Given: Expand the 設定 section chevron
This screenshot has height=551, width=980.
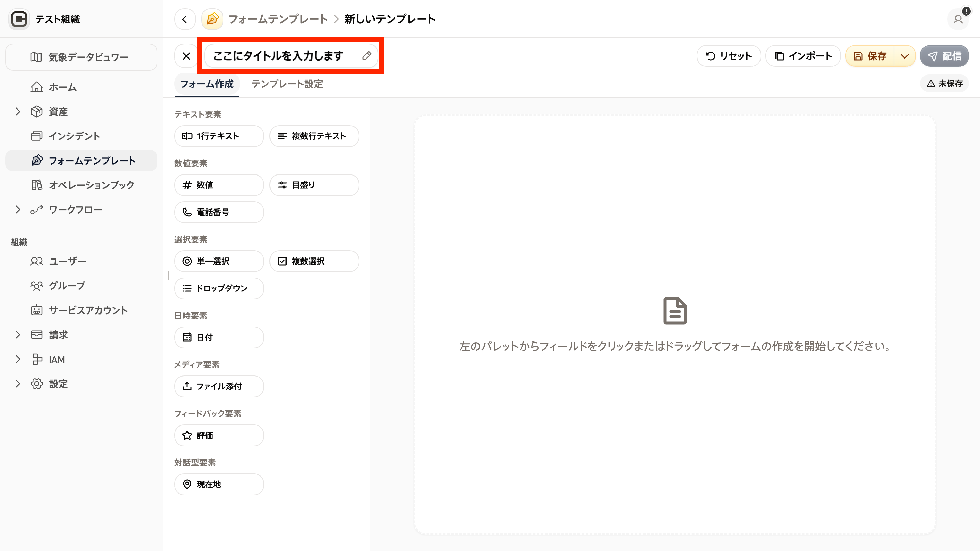Looking at the screenshot, I should click(17, 384).
